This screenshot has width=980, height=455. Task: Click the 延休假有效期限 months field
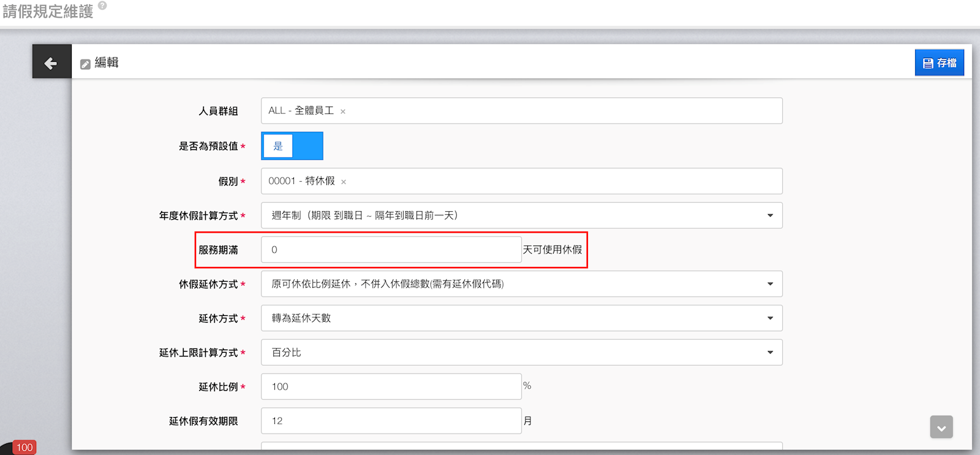coord(391,421)
